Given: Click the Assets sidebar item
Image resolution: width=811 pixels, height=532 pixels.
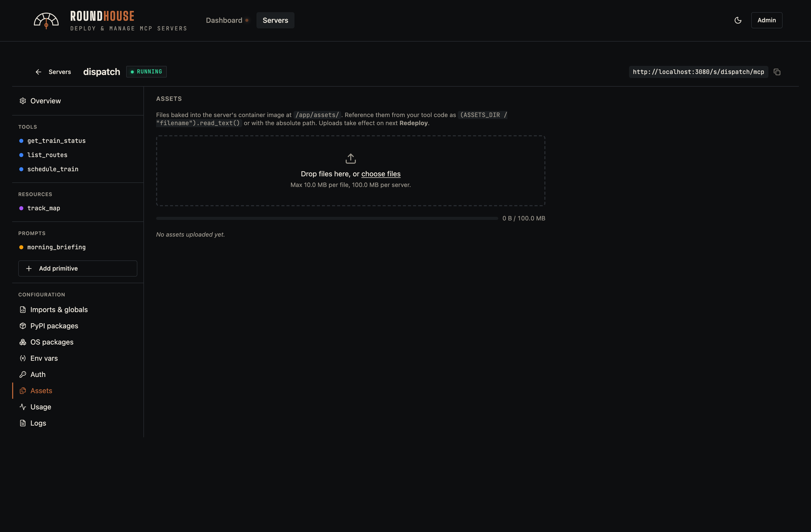Looking at the screenshot, I should click(78, 391).
